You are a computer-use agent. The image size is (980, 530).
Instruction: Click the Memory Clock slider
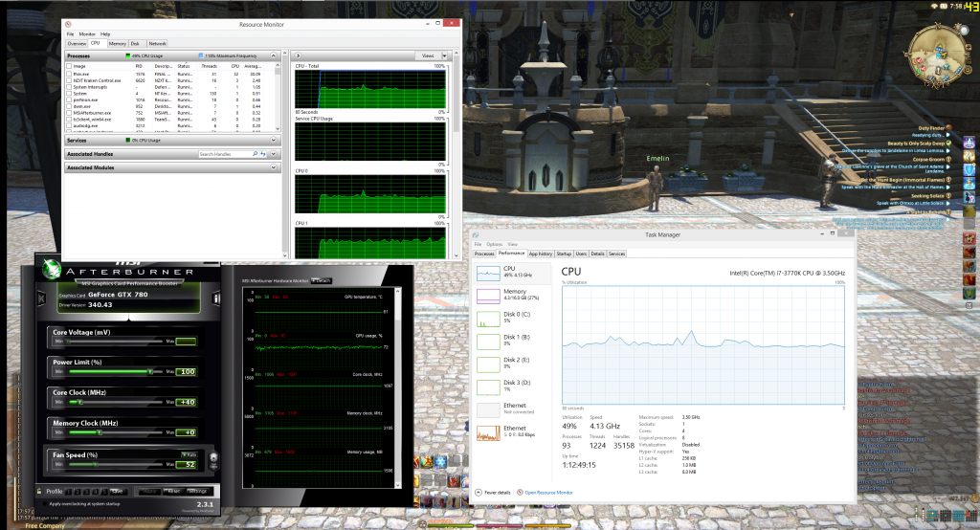tap(115, 431)
